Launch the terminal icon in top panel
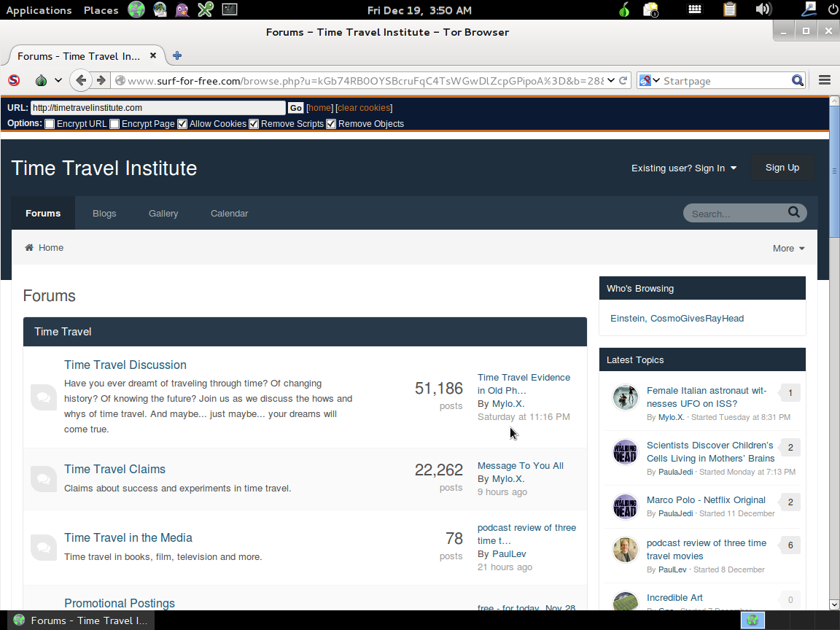This screenshot has height=630, width=840. pos(229,9)
